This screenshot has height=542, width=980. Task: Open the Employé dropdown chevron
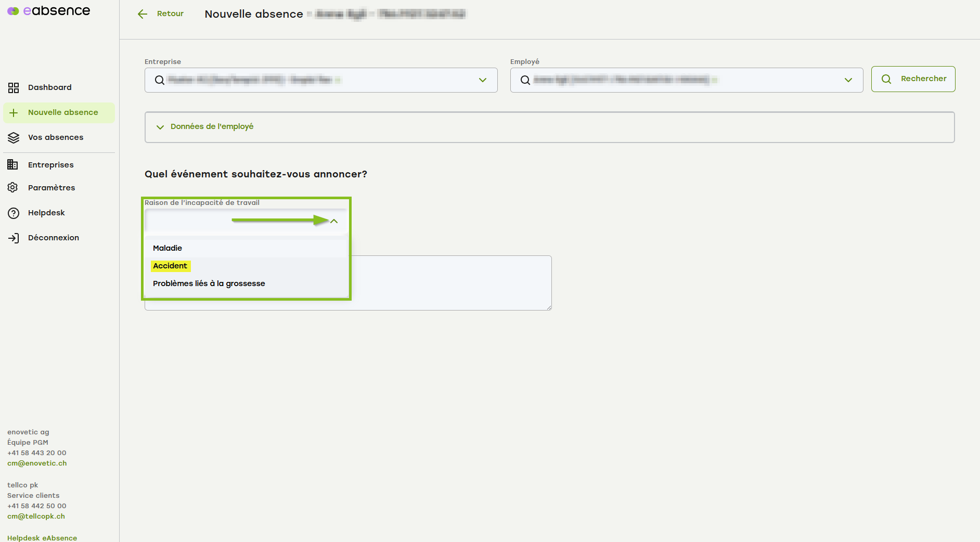[x=848, y=80]
